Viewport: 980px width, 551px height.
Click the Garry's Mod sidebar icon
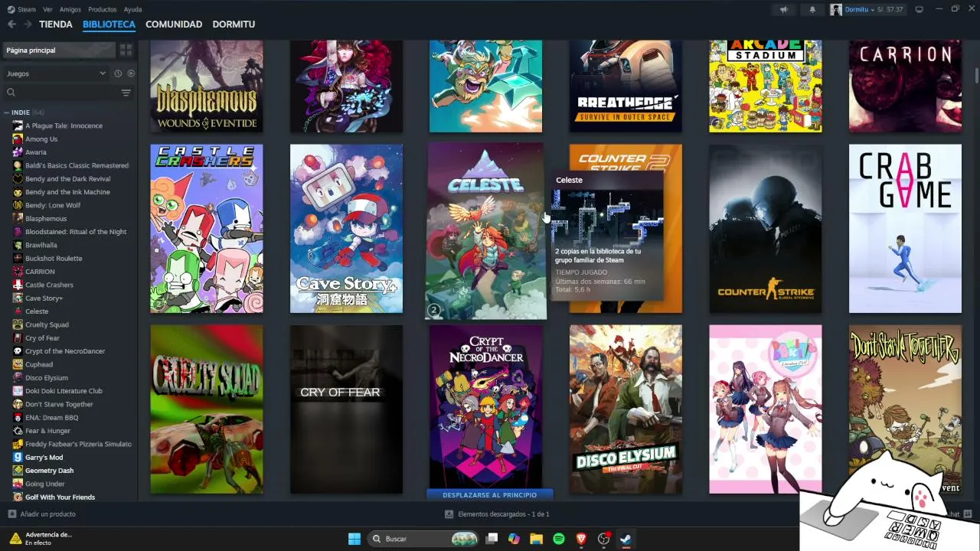tap(18, 458)
